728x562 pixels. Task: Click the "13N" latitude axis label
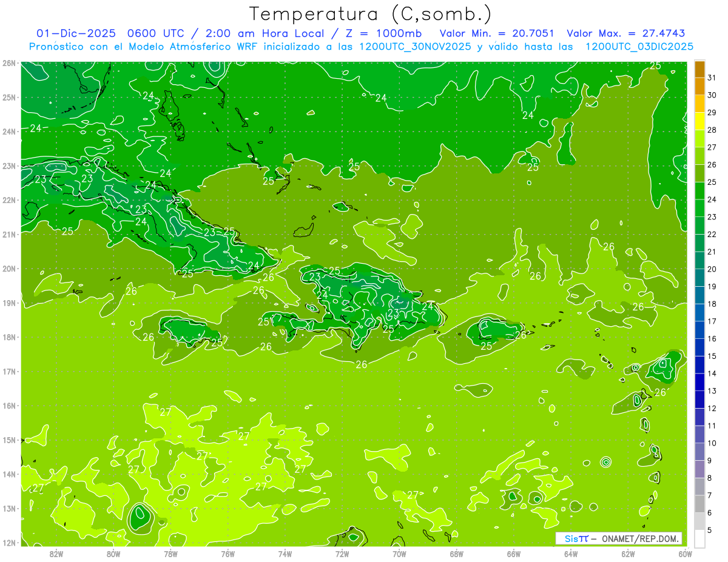(x=8, y=509)
